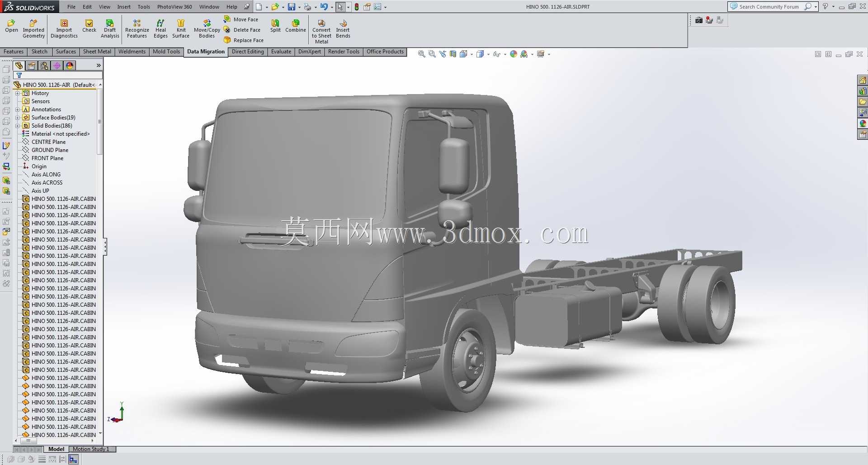
Task: Expand the Surface Bodies(19) folder
Action: point(17,118)
